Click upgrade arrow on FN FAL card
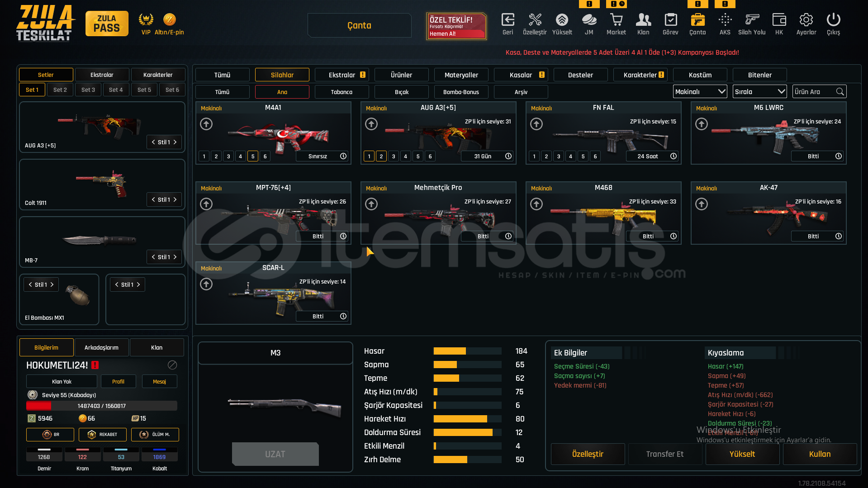This screenshot has height=488, width=868. coord(536,124)
